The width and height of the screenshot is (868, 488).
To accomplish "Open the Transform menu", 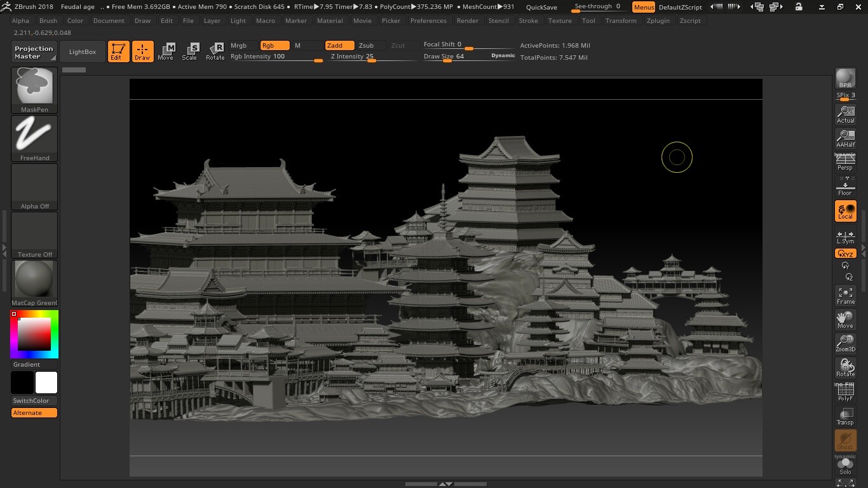I will [621, 20].
